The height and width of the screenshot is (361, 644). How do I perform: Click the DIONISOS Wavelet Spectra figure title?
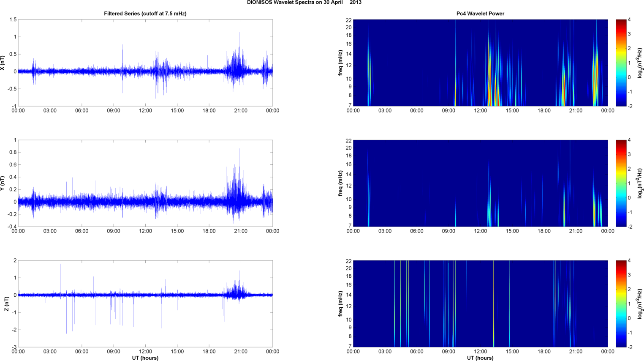[304, 3]
